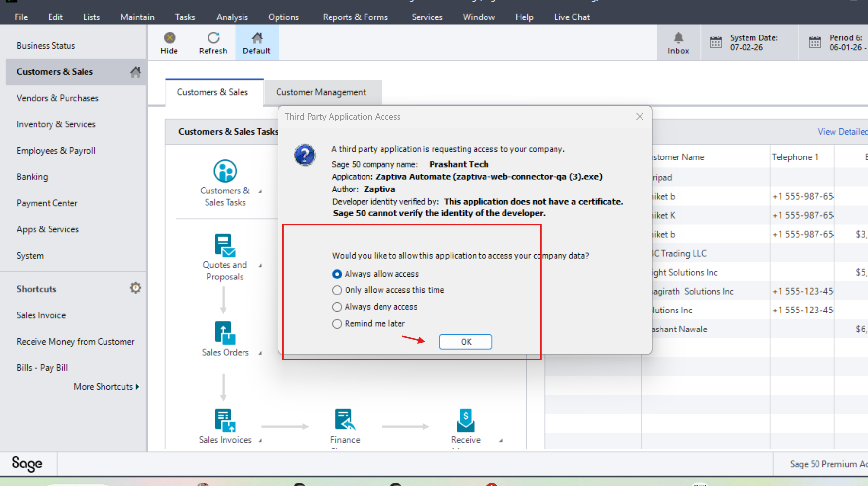Viewport: 868px width, 486px height.
Task: Open the Reports & Forms menu
Action: pyautogui.click(x=356, y=17)
